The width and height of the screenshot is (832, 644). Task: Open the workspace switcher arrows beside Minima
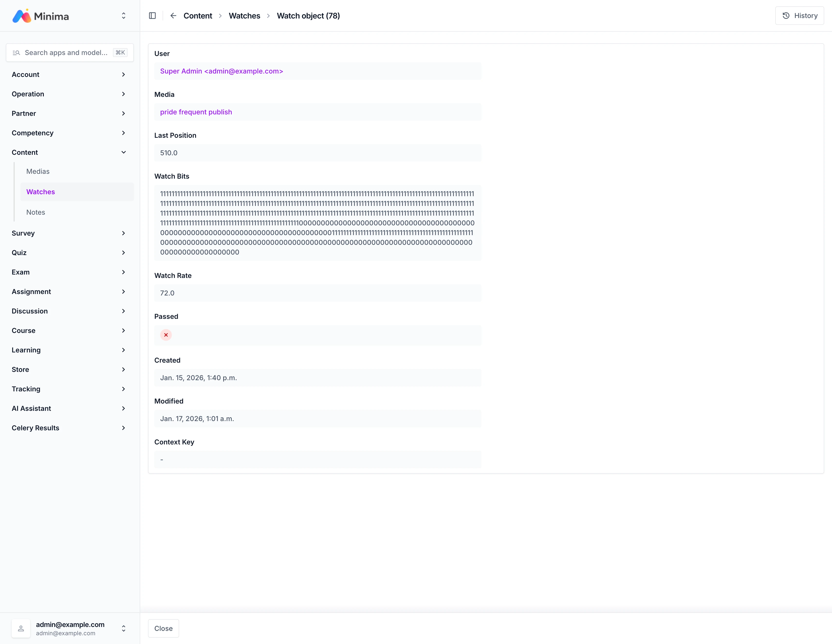coord(123,16)
